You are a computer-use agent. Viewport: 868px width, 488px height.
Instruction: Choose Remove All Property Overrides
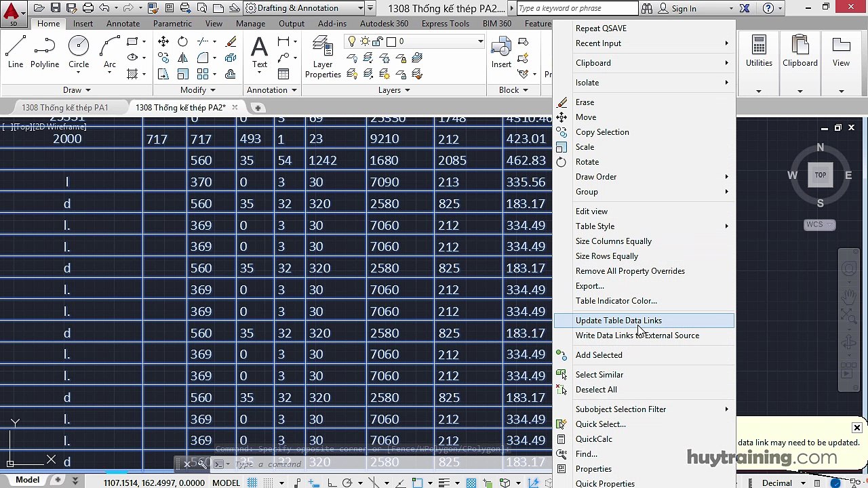click(x=644, y=271)
